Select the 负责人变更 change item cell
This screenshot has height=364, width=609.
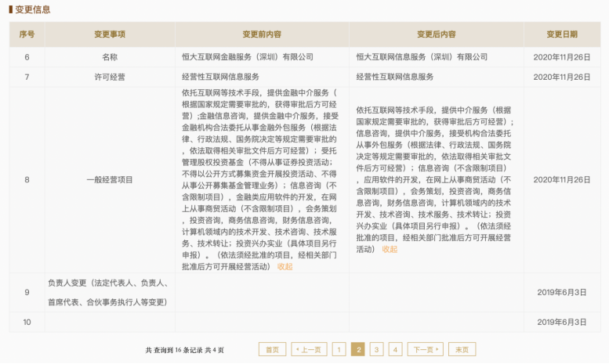tap(110, 292)
